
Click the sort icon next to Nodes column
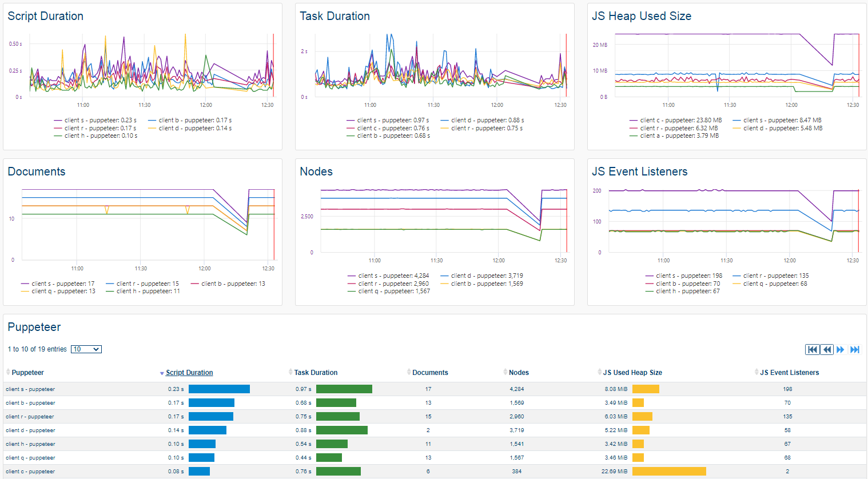[x=505, y=372]
